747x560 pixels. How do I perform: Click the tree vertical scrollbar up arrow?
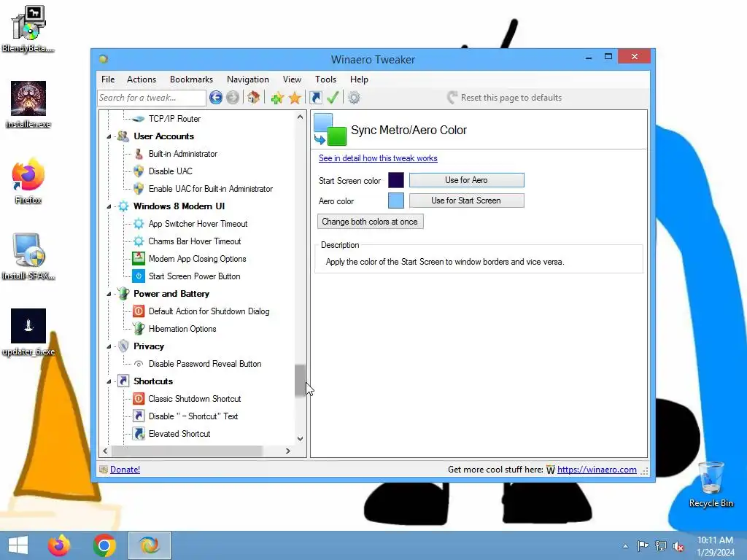coord(300,117)
